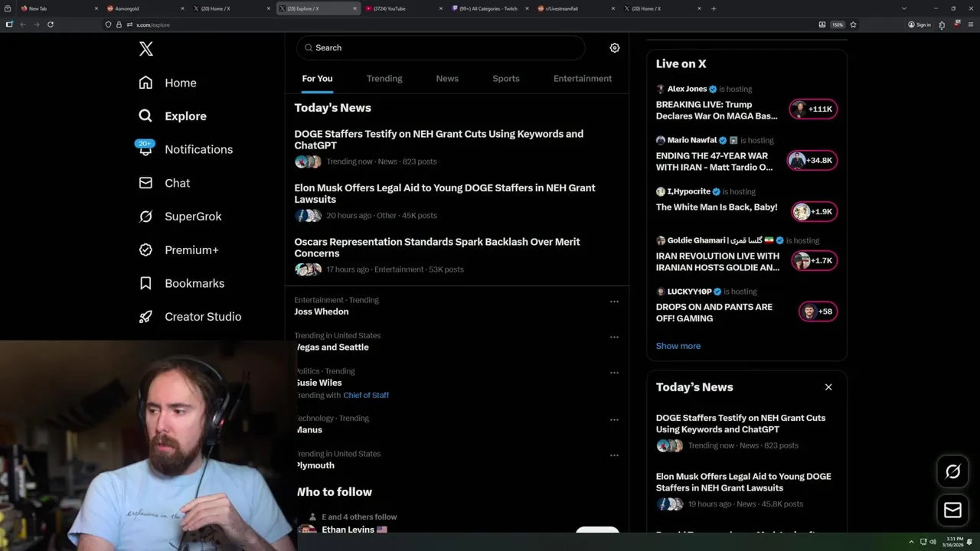
Task: Open Creator Studio in the sidebar
Action: pos(190,317)
